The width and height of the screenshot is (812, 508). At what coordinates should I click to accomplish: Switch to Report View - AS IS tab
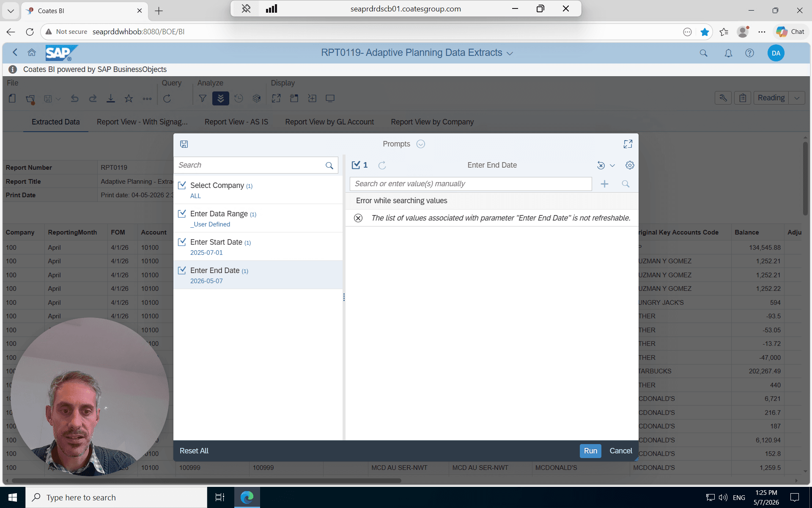point(236,122)
